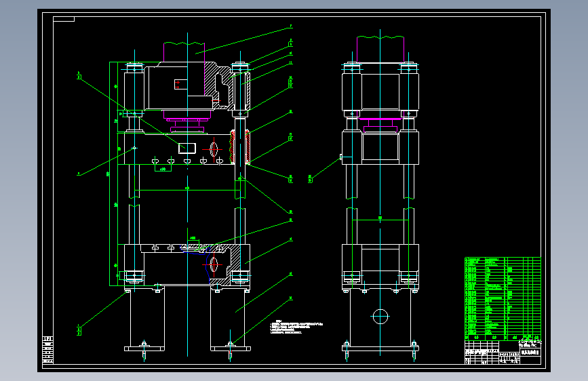Select small empty box at top-left frame corner
This screenshot has height=381, width=588.
click(64, 19)
